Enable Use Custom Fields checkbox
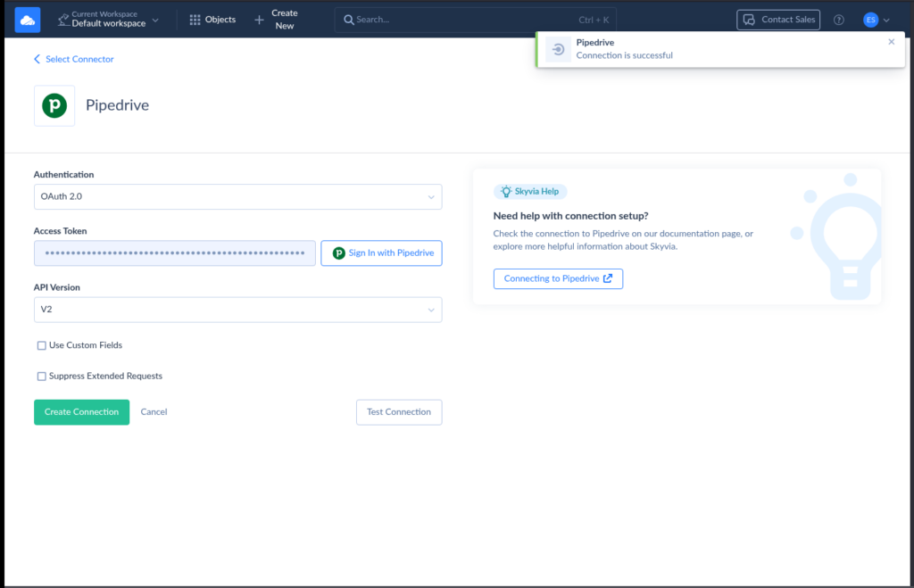Viewport: 914px width, 588px height. (41, 345)
